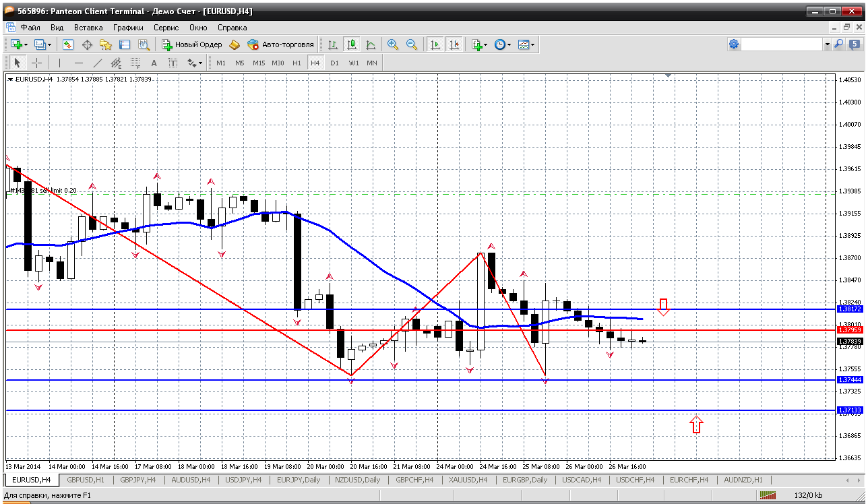Expand the indicators list dropdown arrow
The image size is (868, 504).
(486, 44)
